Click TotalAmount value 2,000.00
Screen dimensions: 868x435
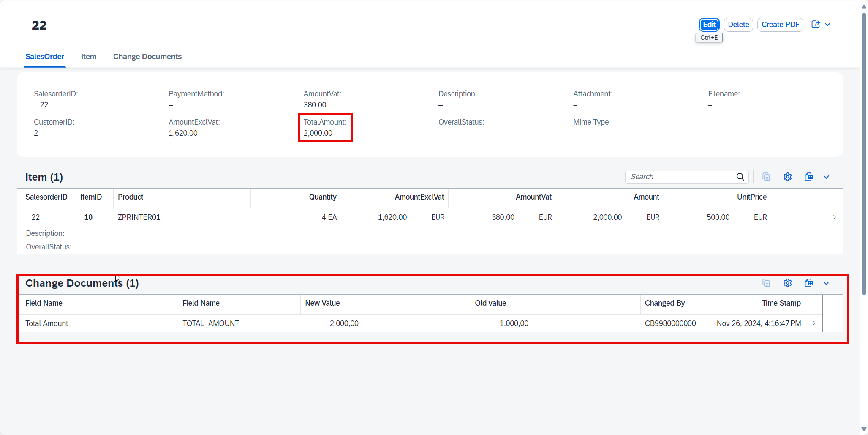coord(318,133)
